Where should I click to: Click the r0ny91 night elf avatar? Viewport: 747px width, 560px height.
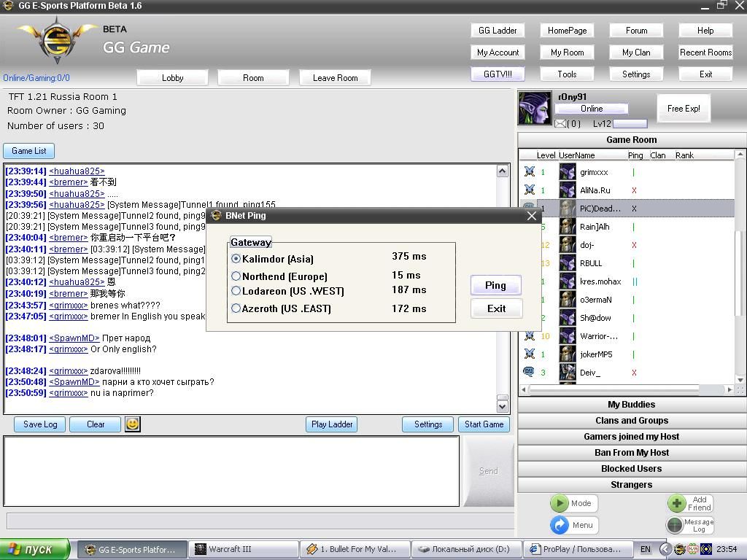[535, 109]
